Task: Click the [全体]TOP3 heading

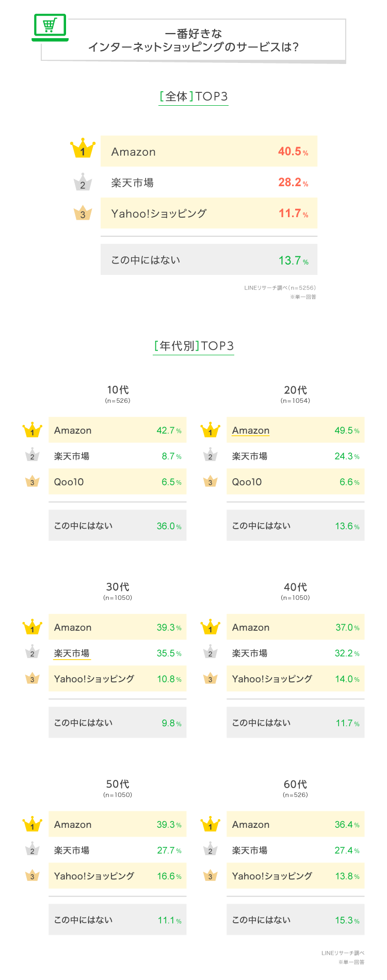Action: coord(193,97)
